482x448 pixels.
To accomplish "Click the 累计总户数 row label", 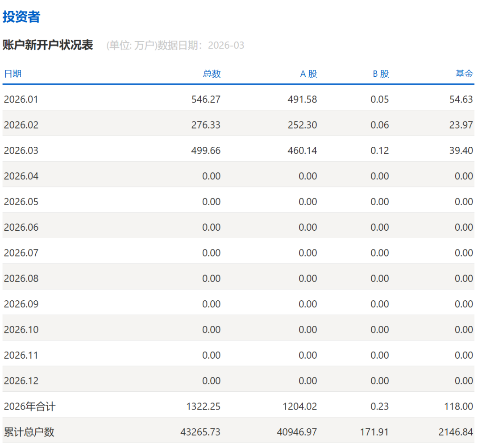I will coord(29,432).
